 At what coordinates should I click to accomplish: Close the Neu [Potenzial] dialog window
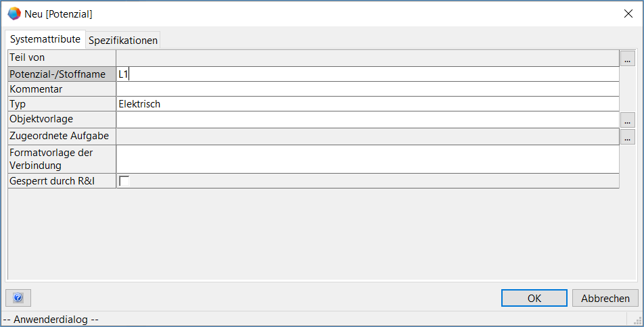click(627, 13)
